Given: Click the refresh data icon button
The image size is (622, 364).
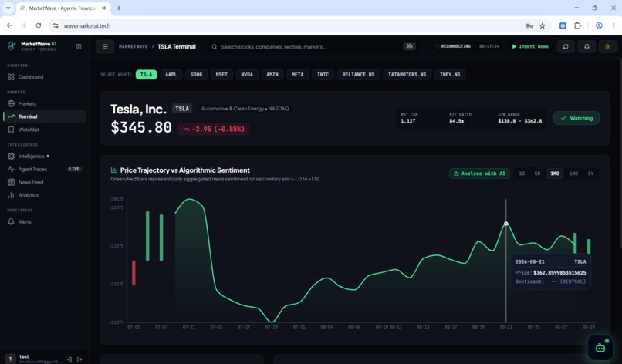Looking at the screenshot, I should tap(566, 47).
